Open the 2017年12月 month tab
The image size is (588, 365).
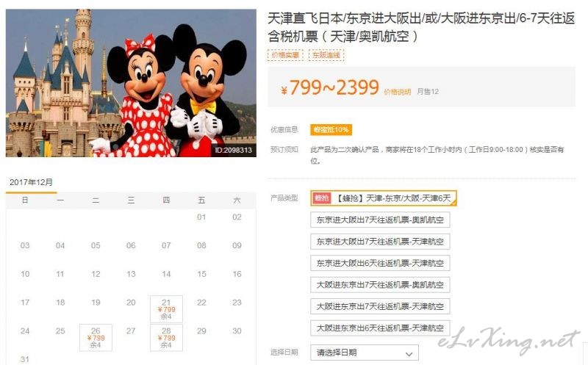pos(31,182)
